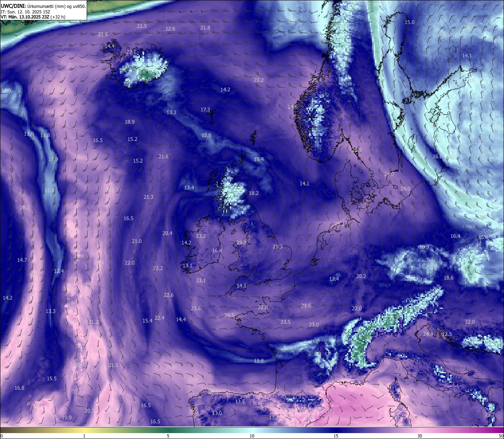Select the '12.5' value label
The height and width of the screenshot is (439, 504).
(x=447, y=334)
